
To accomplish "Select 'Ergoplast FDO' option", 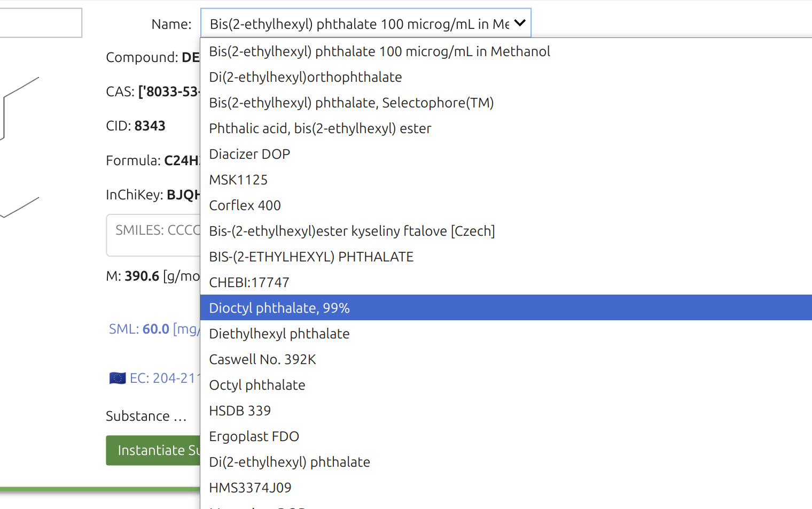I will (x=506, y=436).
